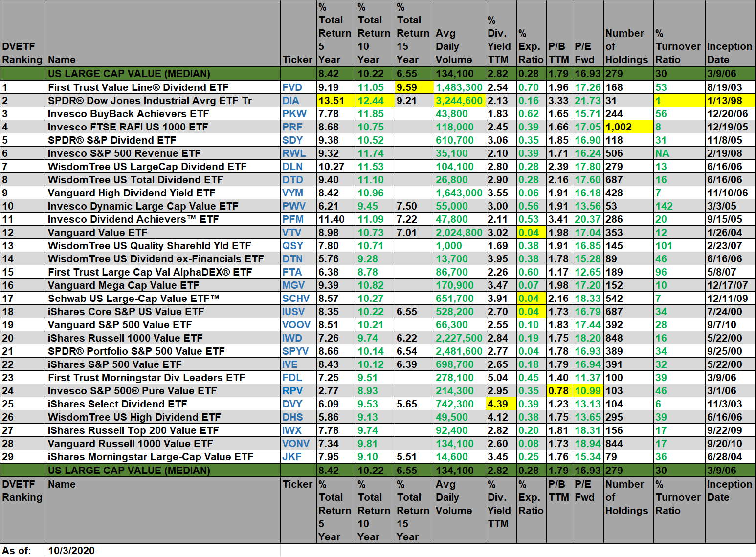Click ranking number 29 cell
The image size is (756, 557).
23,457
